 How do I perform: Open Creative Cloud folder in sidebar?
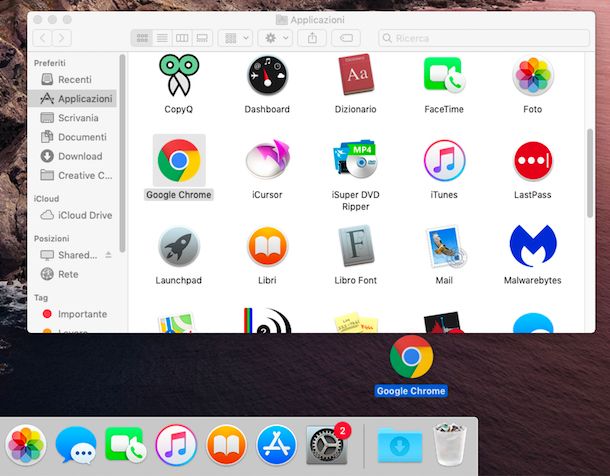72,175
